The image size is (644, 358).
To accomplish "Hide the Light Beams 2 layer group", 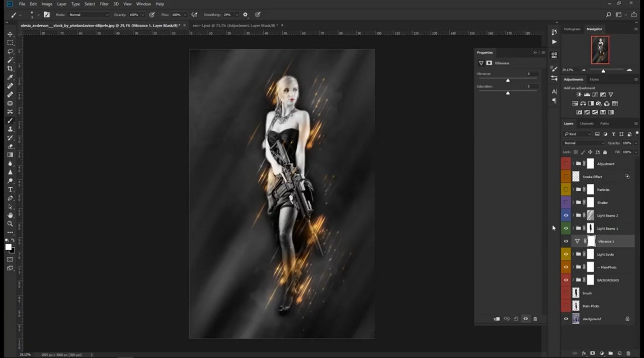I will click(x=566, y=216).
